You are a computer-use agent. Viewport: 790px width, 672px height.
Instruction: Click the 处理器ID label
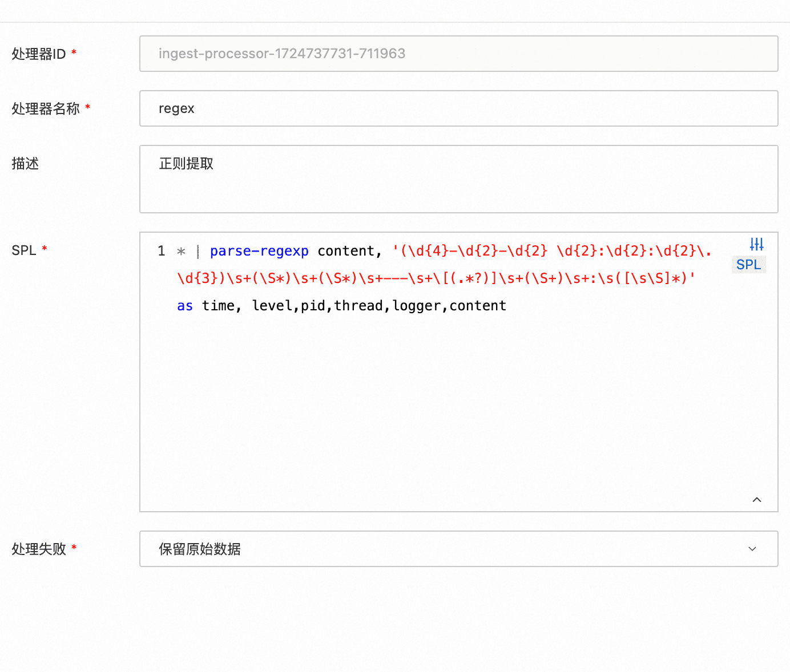pos(39,54)
